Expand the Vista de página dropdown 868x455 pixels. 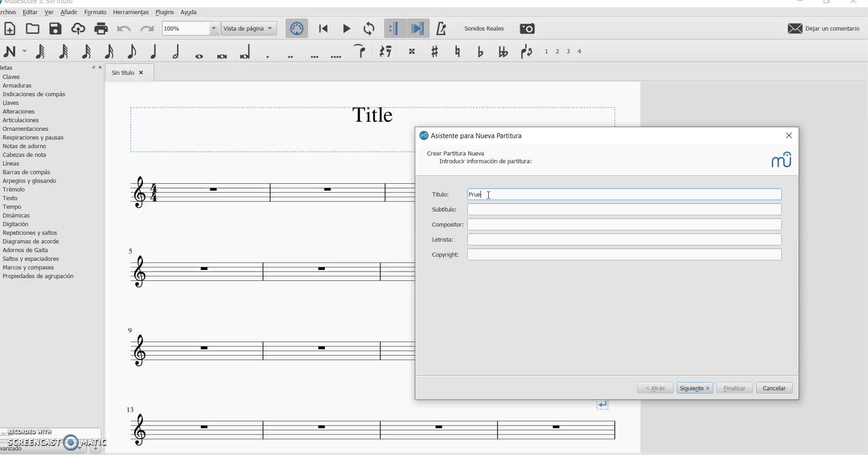[270, 28]
